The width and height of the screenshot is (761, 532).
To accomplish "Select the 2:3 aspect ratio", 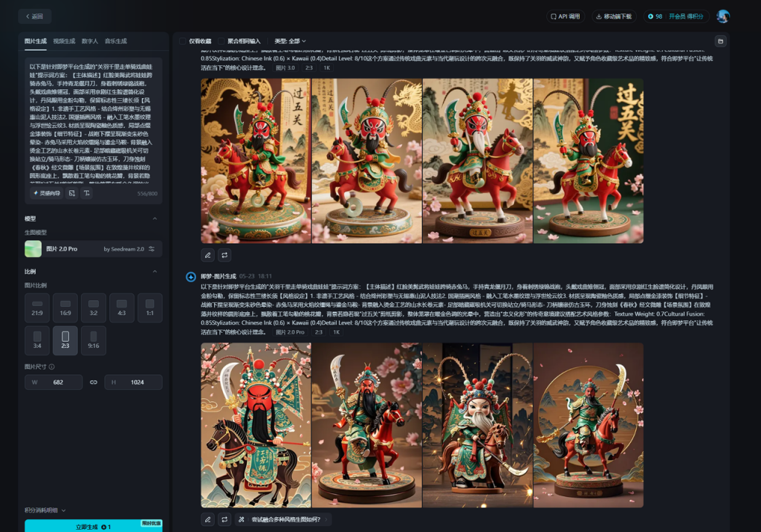I will (65, 340).
